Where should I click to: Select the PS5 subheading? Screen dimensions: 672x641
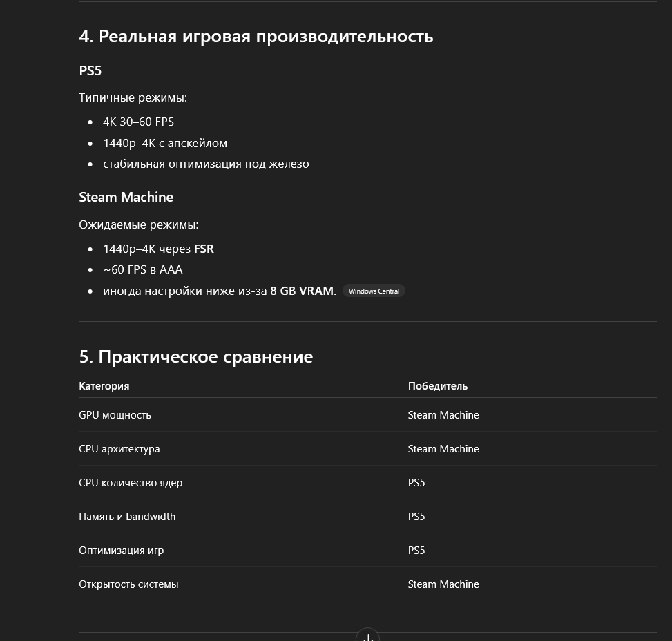90,70
